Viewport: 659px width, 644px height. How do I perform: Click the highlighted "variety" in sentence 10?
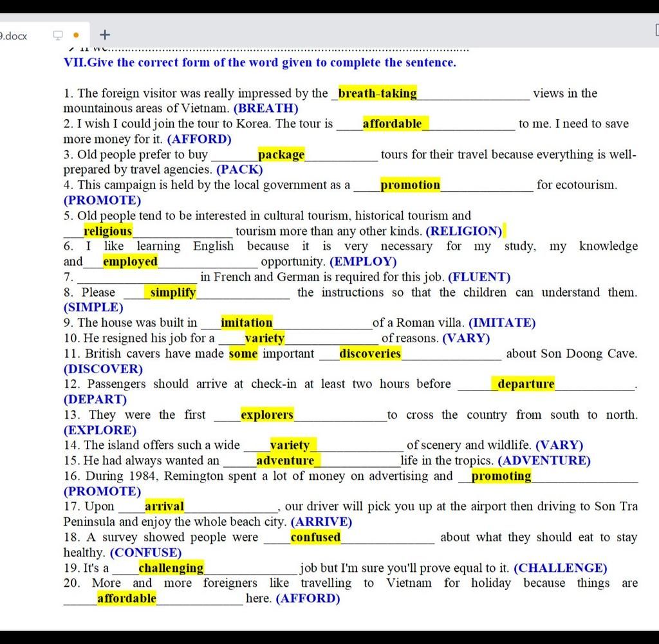(x=265, y=338)
